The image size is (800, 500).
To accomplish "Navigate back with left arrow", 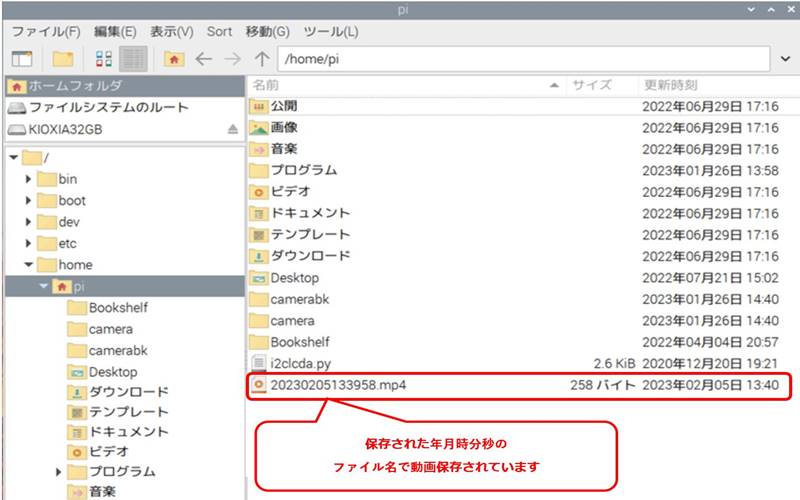I will click(204, 59).
